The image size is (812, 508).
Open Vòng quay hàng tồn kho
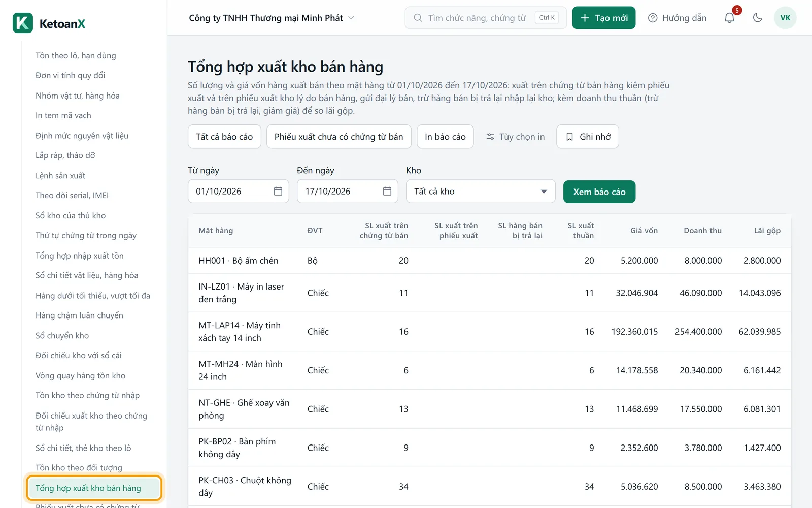(80, 375)
